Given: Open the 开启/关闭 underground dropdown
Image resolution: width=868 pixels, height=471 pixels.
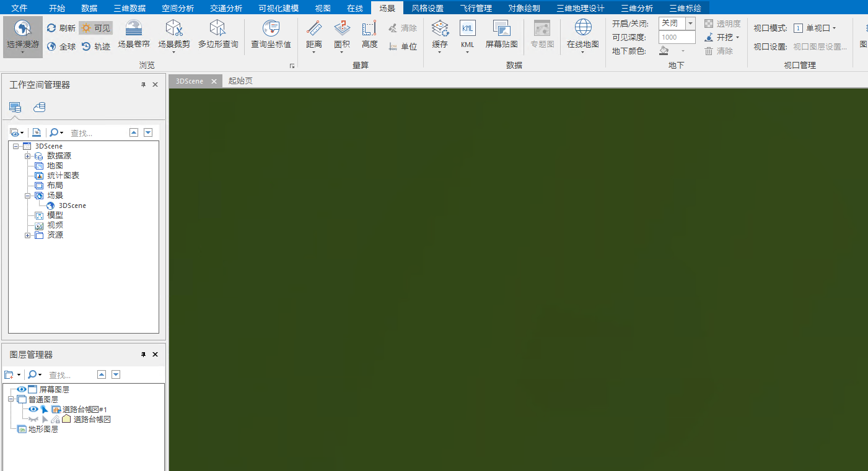Looking at the screenshot, I should pos(690,24).
